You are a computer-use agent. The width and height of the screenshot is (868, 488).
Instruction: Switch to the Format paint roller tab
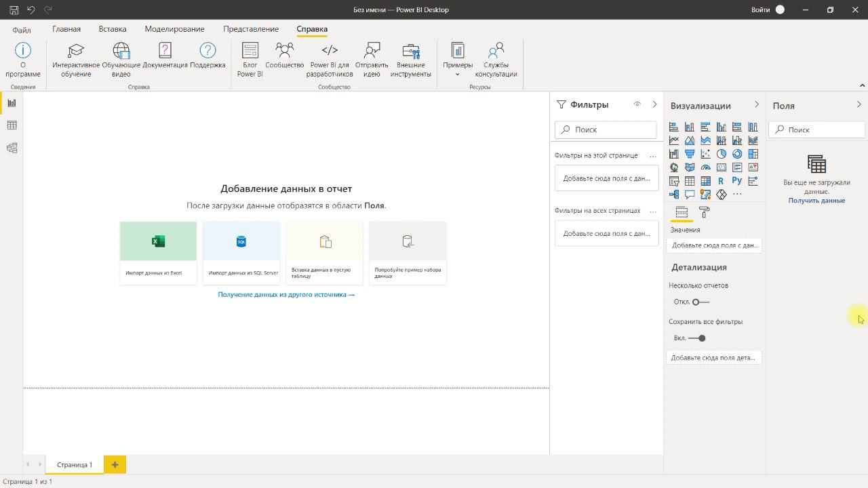click(x=704, y=212)
